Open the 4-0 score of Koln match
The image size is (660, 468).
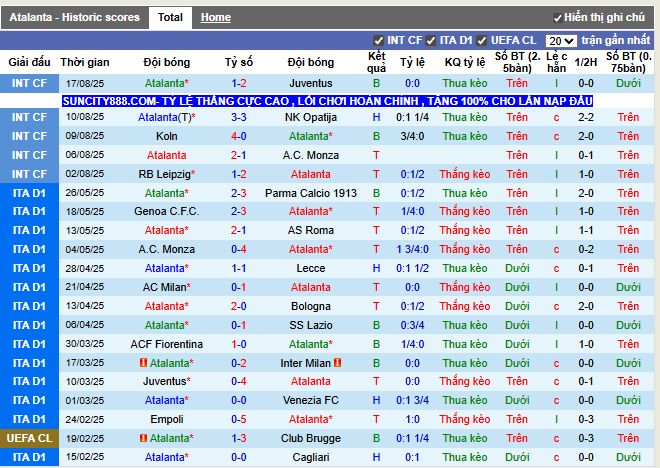click(239, 136)
